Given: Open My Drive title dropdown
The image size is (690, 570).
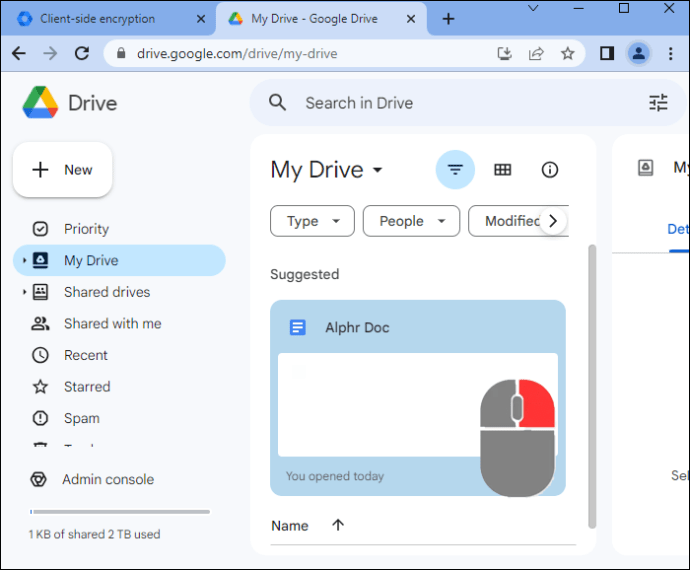Looking at the screenshot, I should [x=327, y=170].
